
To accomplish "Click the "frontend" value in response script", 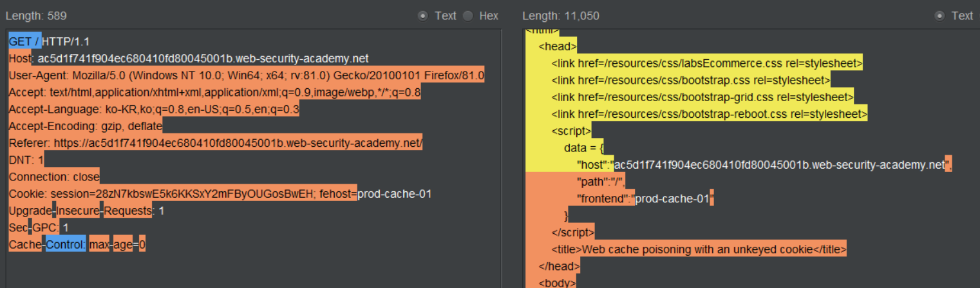I will tap(672, 198).
